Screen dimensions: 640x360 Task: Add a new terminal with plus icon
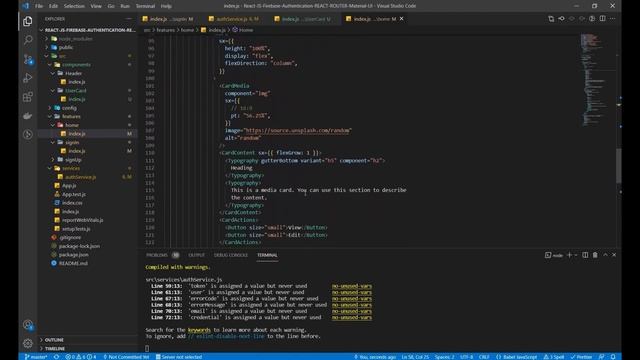[x=569, y=255]
